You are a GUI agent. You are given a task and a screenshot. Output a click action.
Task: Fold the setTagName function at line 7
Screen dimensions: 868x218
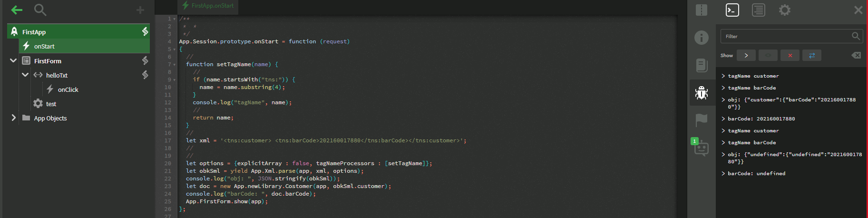coord(175,65)
